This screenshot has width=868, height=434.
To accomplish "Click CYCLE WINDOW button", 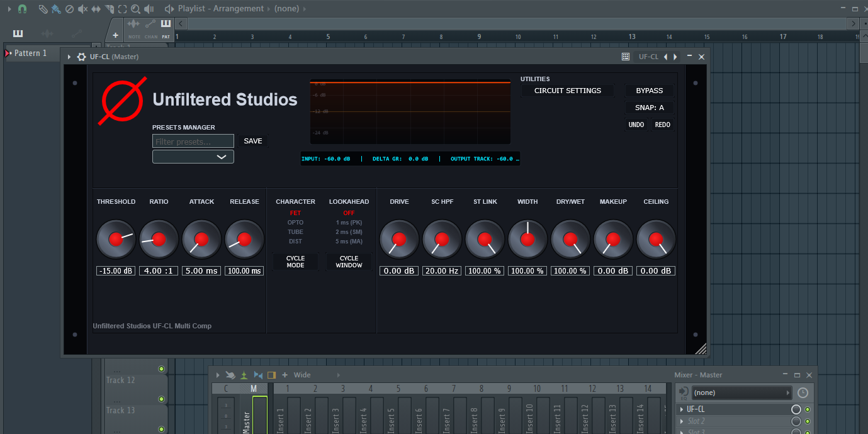I will tap(349, 262).
